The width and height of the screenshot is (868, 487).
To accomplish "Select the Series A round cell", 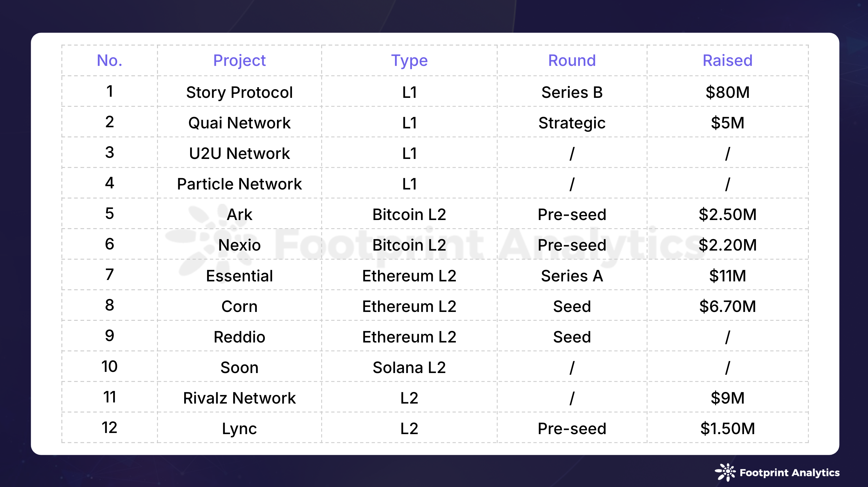I will tap(572, 276).
